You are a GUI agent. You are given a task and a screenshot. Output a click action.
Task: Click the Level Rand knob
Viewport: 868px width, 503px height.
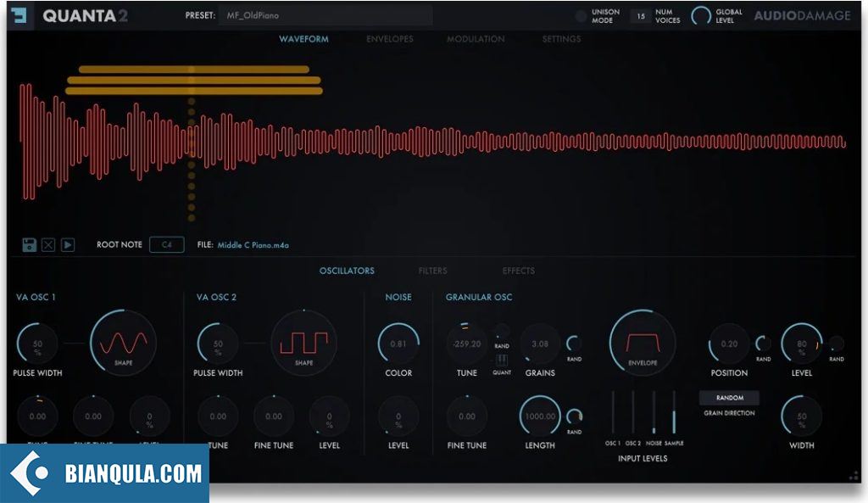(x=837, y=344)
